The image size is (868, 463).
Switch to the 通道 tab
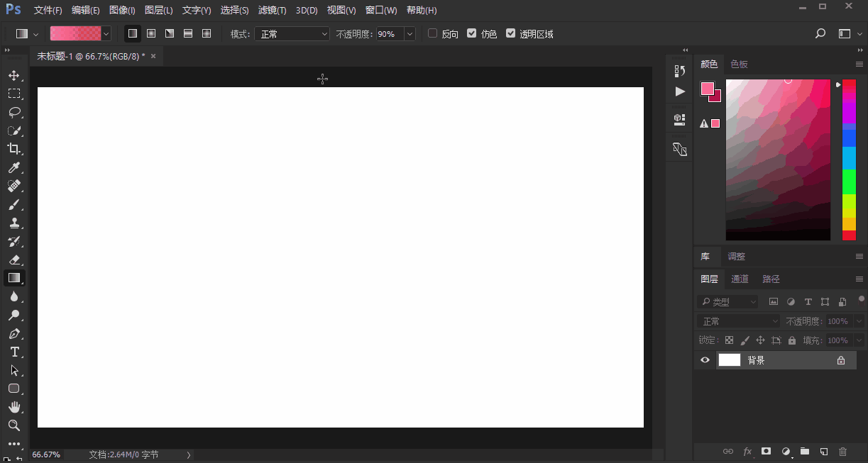740,279
